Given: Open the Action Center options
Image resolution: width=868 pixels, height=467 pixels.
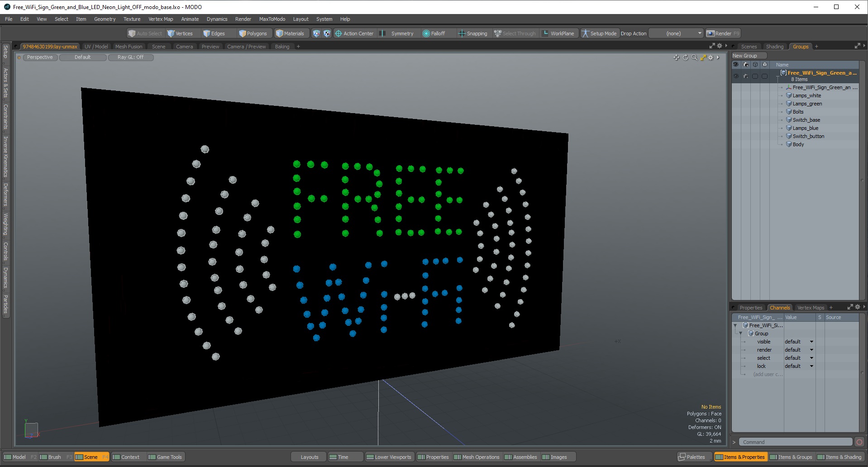Looking at the screenshot, I should pyautogui.click(x=354, y=33).
